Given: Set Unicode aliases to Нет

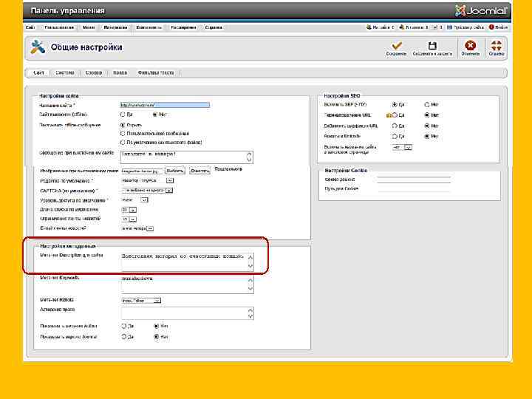Looking at the screenshot, I should [427, 137].
